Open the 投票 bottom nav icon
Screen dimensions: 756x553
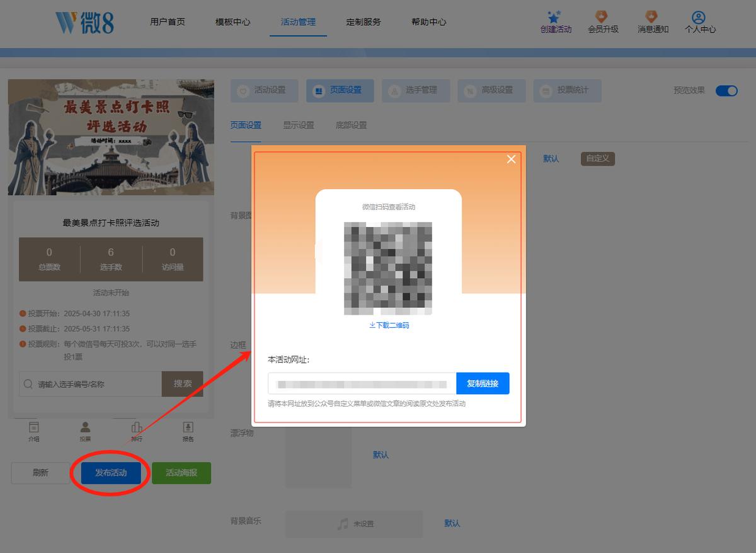tap(85, 428)
